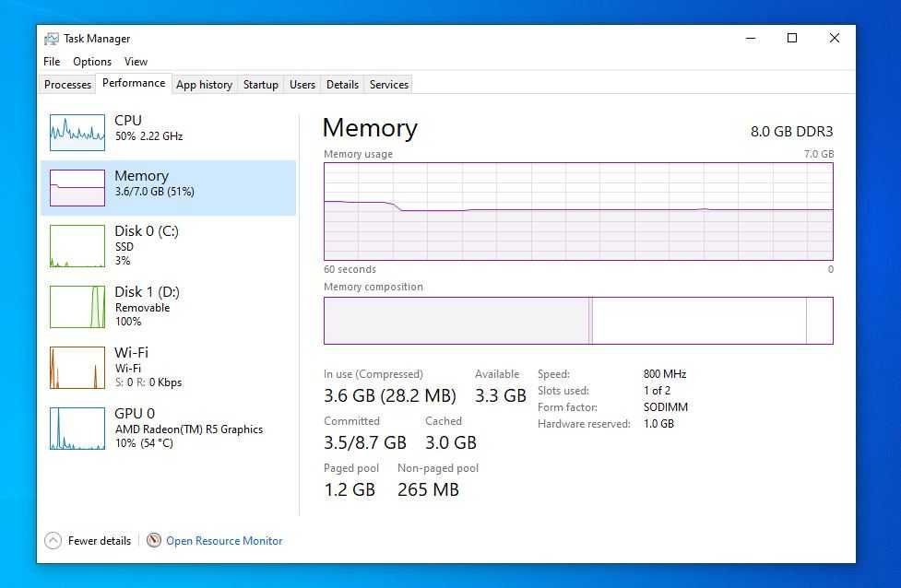Switch to the Processes tab
This screenshot has width=901, height=588.
(x=68, y=85)
